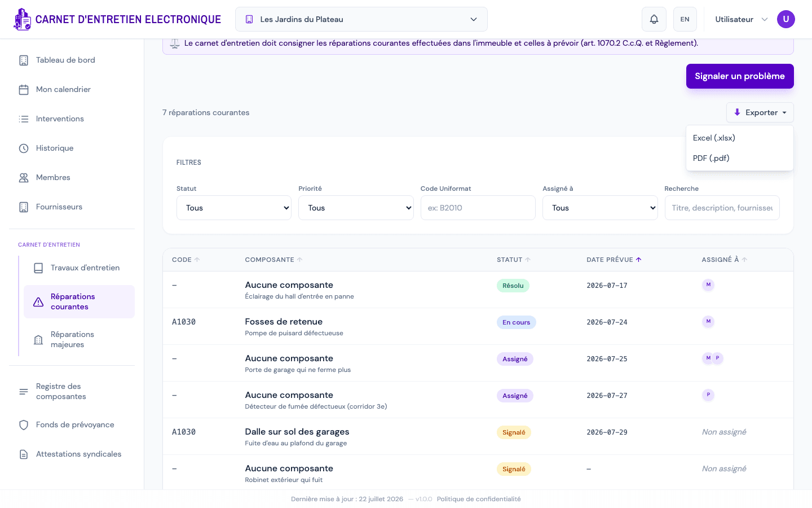Screen dimensions: 812x508
Task: Click the Attestations syndicales document icon
Action: click(x=24, y=454)
